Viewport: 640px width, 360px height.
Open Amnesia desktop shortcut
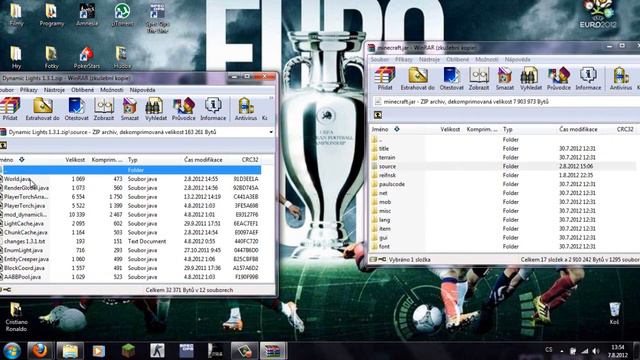tap(87, 15)
